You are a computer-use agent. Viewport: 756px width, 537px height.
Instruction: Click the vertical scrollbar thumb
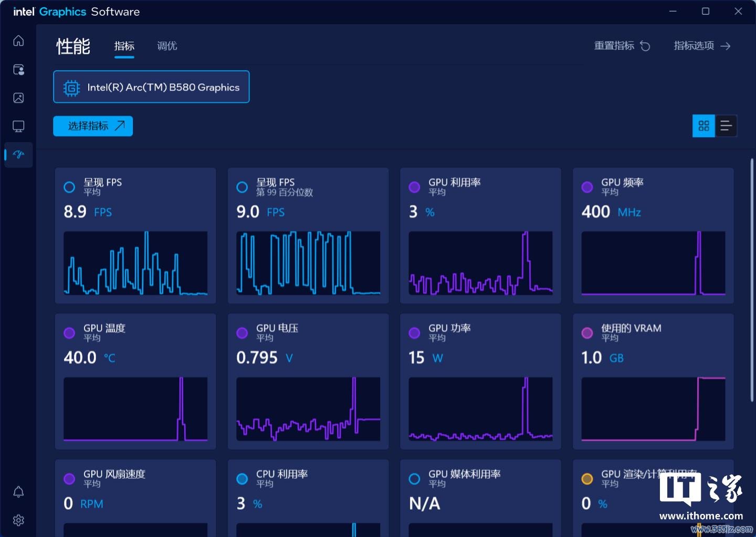tap(752, 281)
